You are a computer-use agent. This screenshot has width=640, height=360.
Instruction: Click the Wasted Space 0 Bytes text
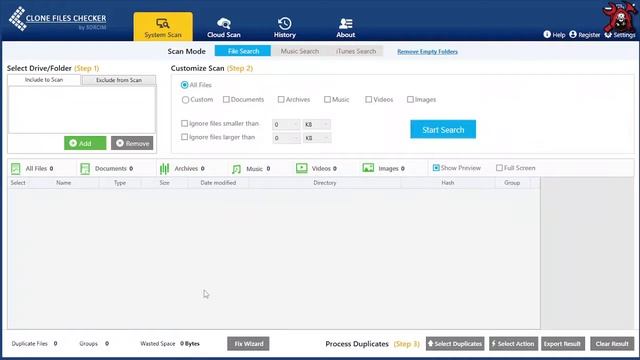(170, 344)
